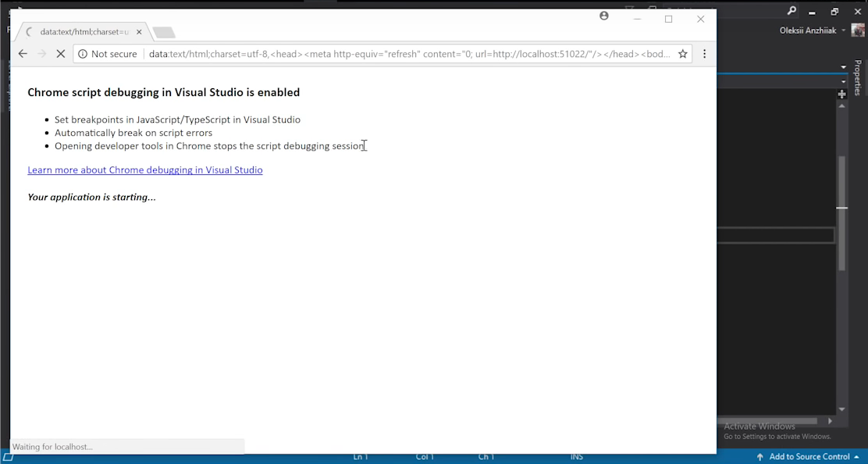Open the panel dropdown arrow above Properties
Image resolution: width=868 pixels, height=464 pixels.
click(843, 67)
